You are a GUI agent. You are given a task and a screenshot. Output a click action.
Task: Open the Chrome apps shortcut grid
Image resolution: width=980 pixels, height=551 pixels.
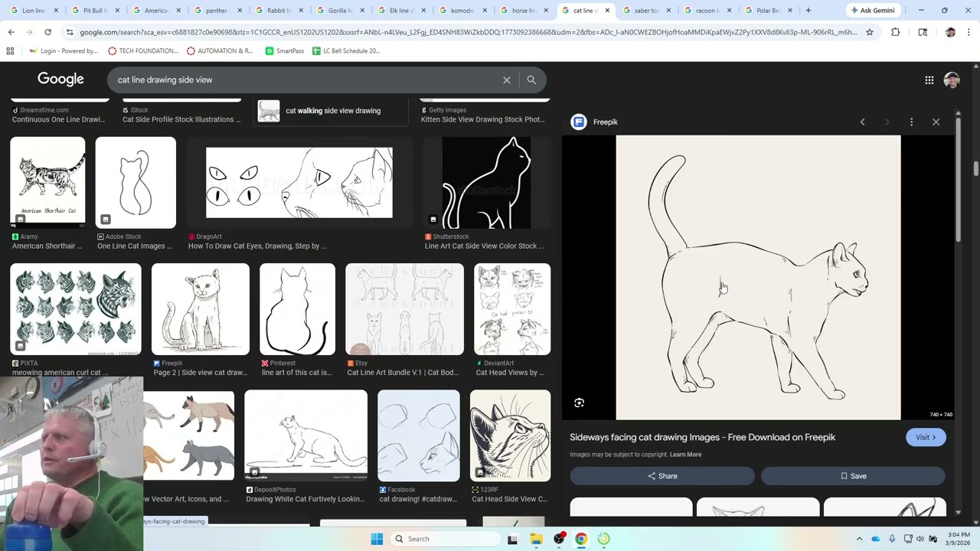10,51
